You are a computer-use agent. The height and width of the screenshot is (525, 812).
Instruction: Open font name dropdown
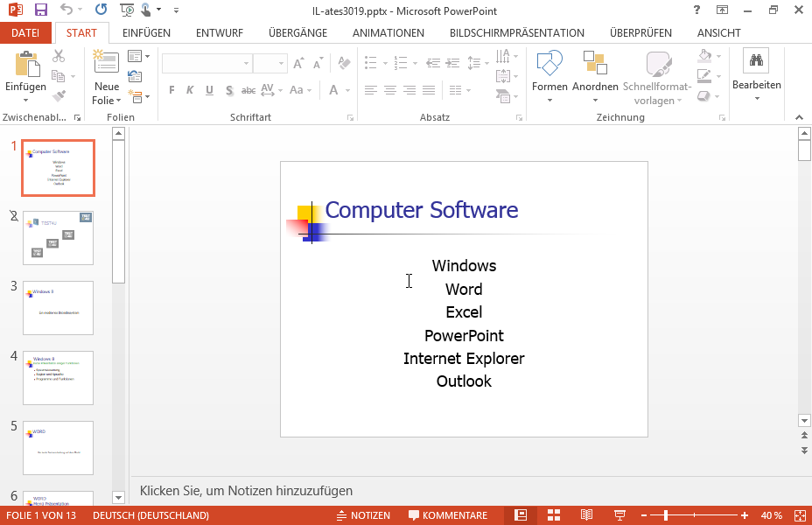pyautogui.click(x=246, y=63)
